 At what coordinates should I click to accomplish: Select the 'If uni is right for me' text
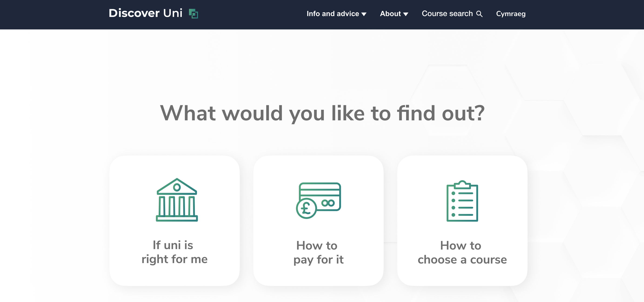[x=174, y=252]
